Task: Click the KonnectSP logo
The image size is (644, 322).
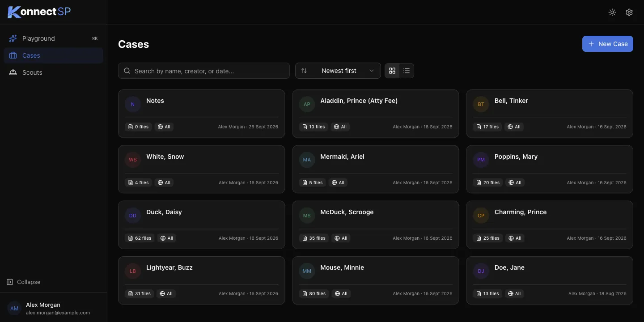Action: (x=39, y=12)
